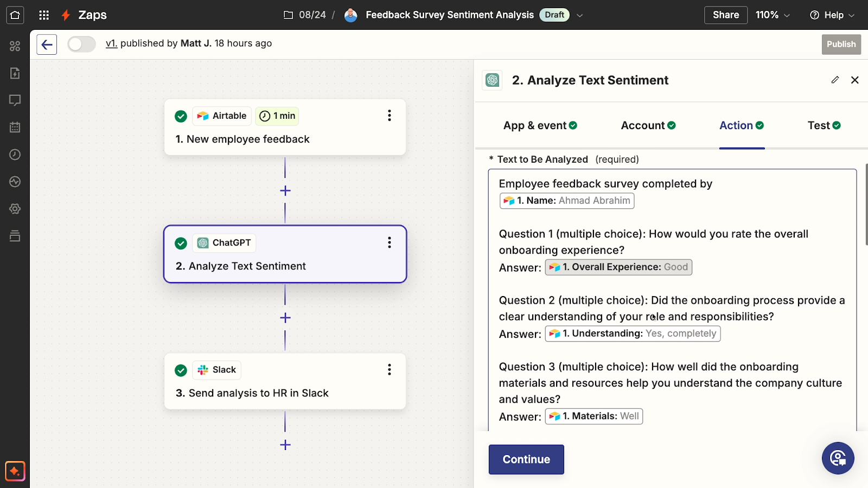Click the back arrow button
The width and height of the screenshot is (868, 488).
pos(47,44)
